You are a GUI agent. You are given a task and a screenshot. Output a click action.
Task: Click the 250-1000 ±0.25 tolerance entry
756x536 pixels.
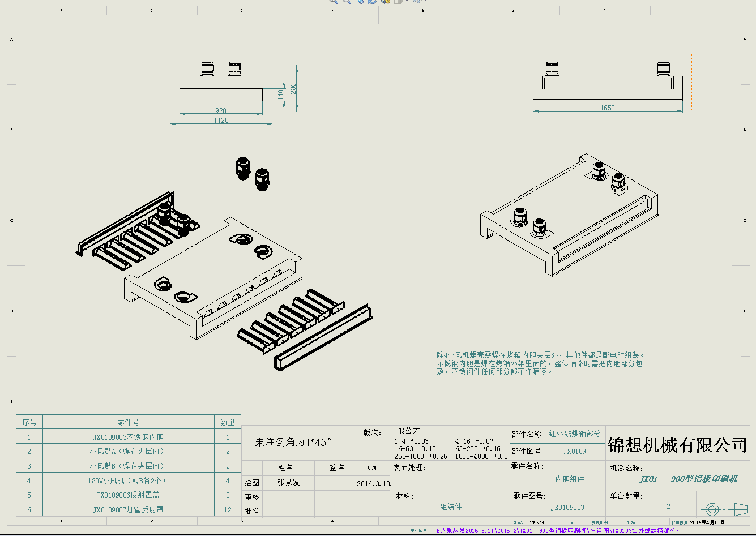click(421, 456)
